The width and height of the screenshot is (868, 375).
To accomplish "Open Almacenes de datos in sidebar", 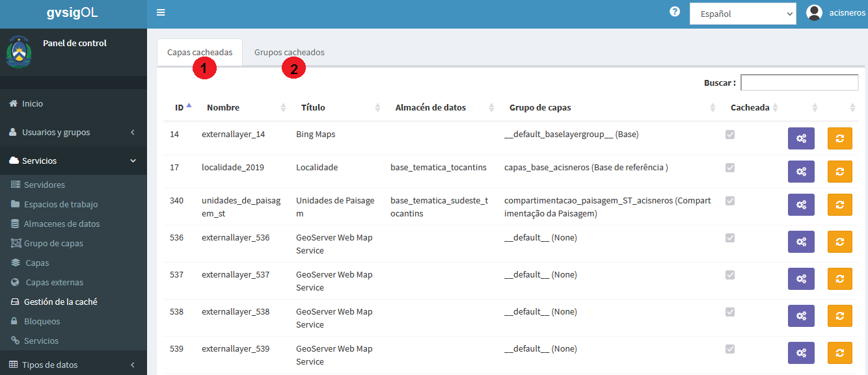I will coord(62,224).
